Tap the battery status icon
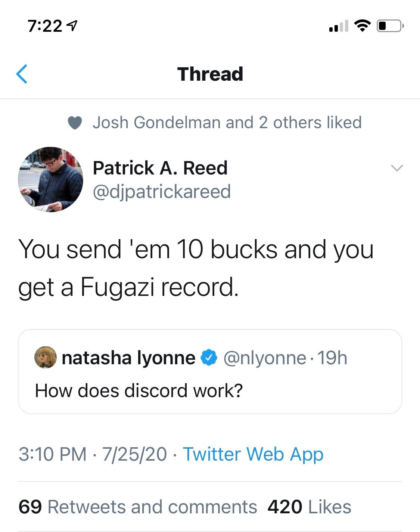Viewport: 420px width, 532px height. (x=389, y=26)
